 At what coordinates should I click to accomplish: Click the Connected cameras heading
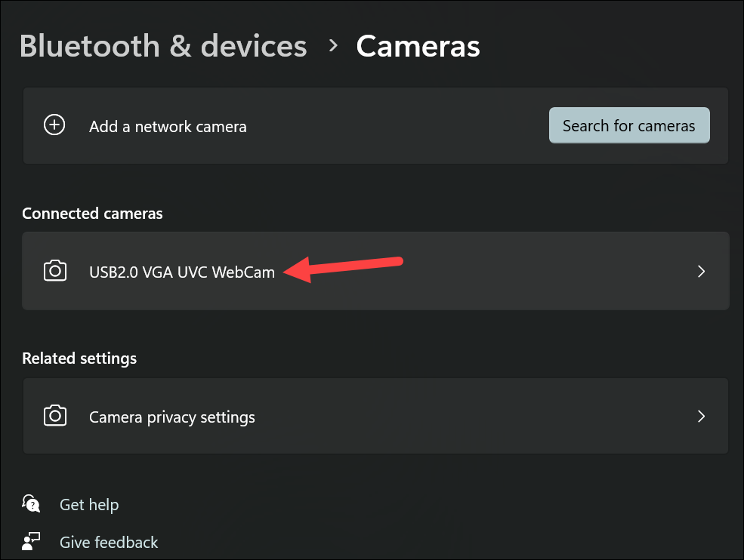coord(92,214)
